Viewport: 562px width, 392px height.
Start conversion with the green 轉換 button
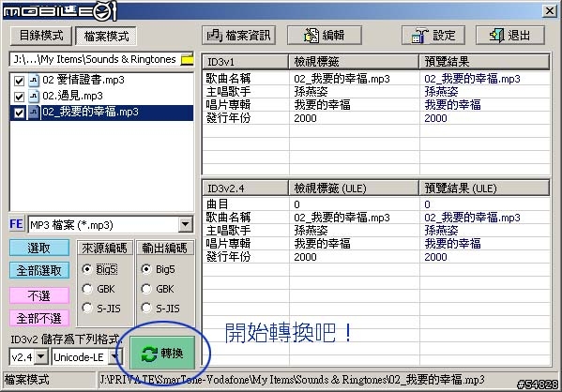(162, 354)
